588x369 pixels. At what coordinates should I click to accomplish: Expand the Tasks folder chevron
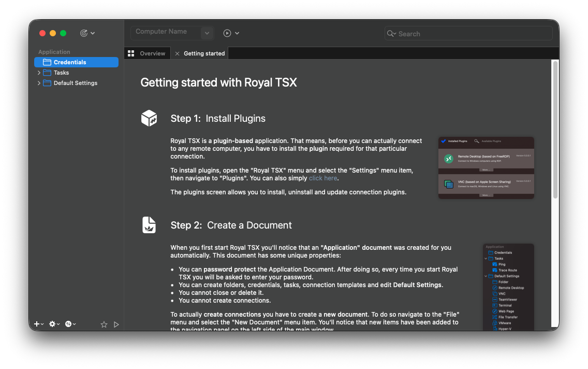pos(39,73)
